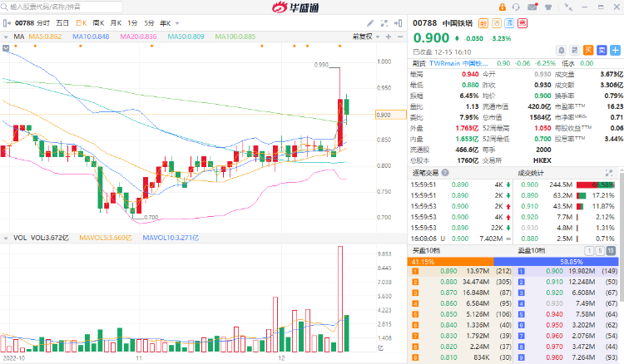Open the messages envelope icon

(x=532, y=7)
